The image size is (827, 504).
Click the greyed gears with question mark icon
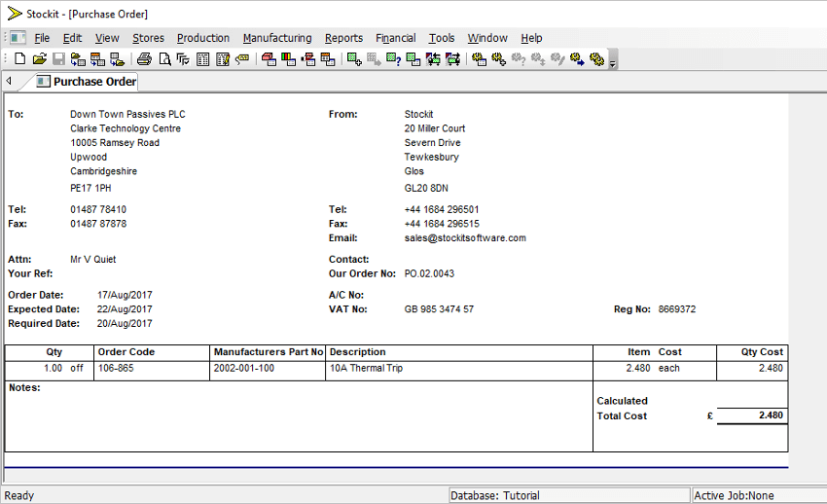click(518, 59)
